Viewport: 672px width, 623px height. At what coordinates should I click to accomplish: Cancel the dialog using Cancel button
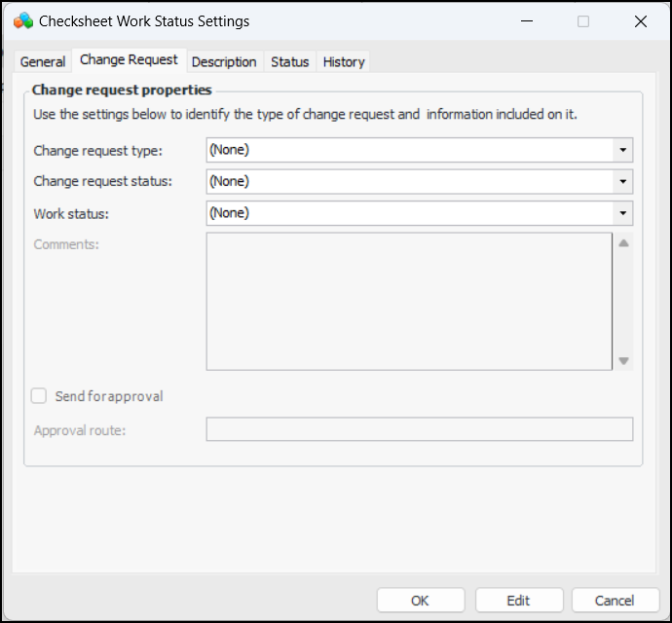[615, 601]
